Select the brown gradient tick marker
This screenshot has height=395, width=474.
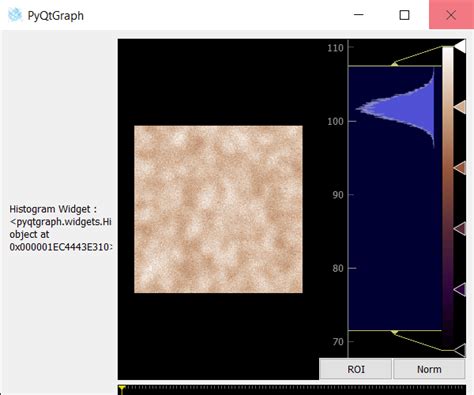pos(460,168)
